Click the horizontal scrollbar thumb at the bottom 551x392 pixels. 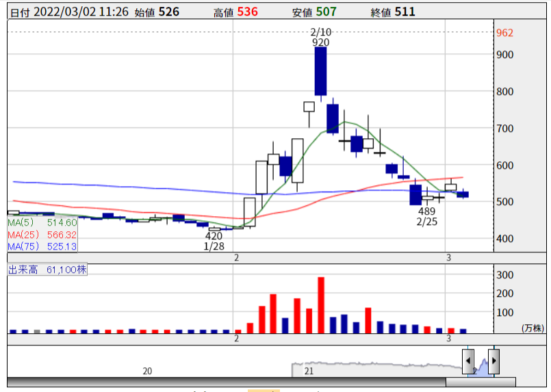click(480, 382)
